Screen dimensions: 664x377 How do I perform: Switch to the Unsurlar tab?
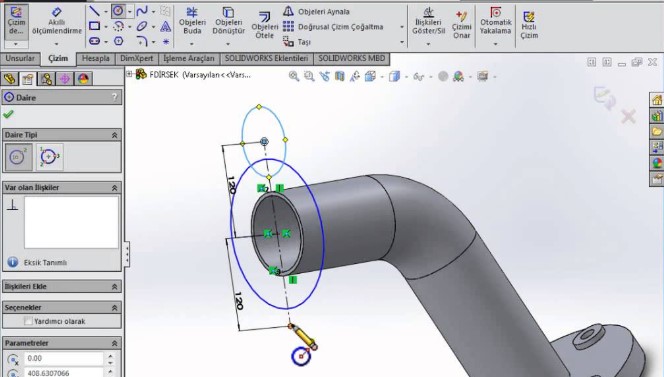pyautogui.click(x=20, y=58)
